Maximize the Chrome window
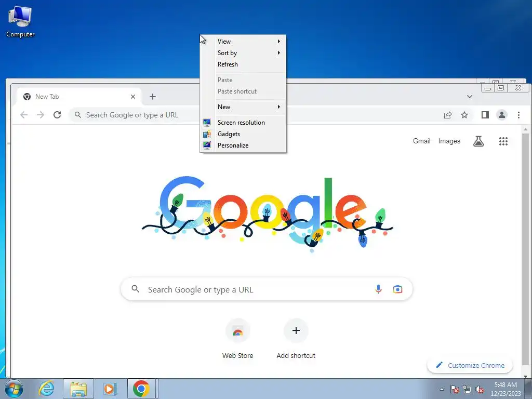Viewport: 532px width, 399px height. tap(501, 88)
